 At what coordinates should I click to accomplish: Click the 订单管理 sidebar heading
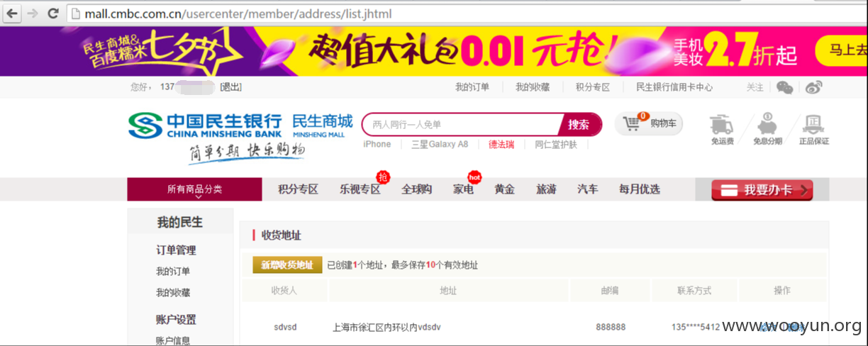click(x=176, y=250)
